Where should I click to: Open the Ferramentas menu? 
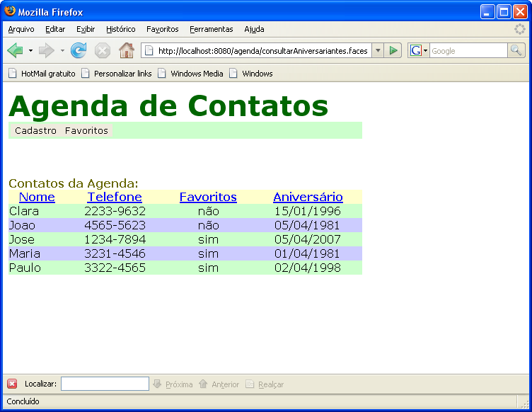coord(211,29)
